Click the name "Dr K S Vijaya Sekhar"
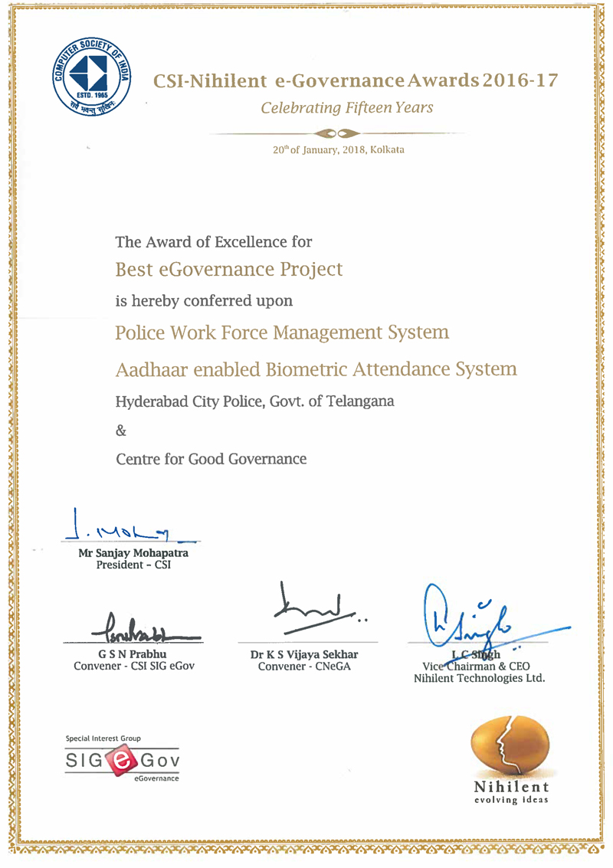613x868 pixels. [x=304, y=654]
